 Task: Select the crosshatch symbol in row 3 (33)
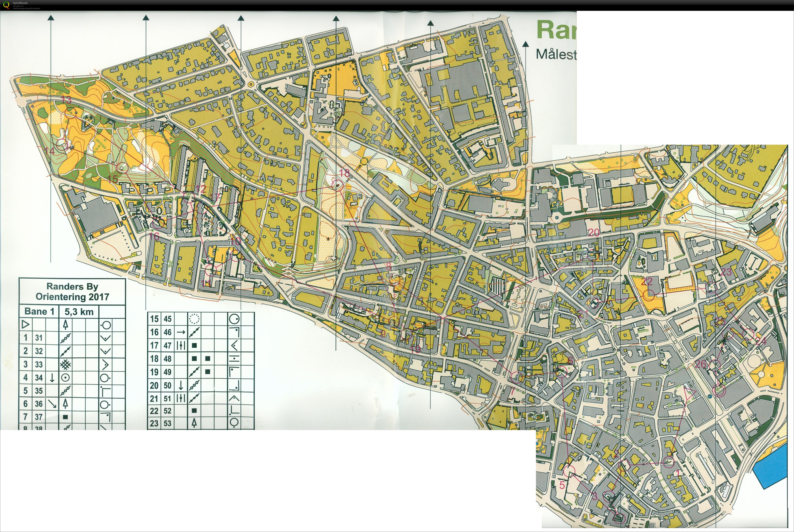(65, 365)
